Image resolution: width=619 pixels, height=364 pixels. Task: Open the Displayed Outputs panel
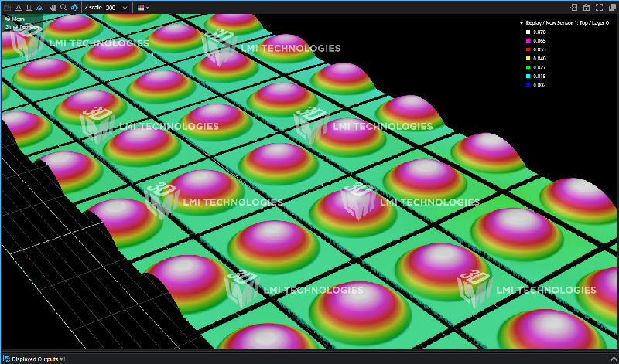38,359
